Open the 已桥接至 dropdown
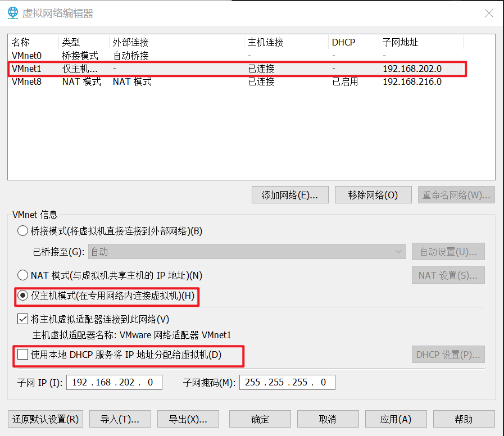Viewport: 504px width, 436px height. click(x=247, y=252)
